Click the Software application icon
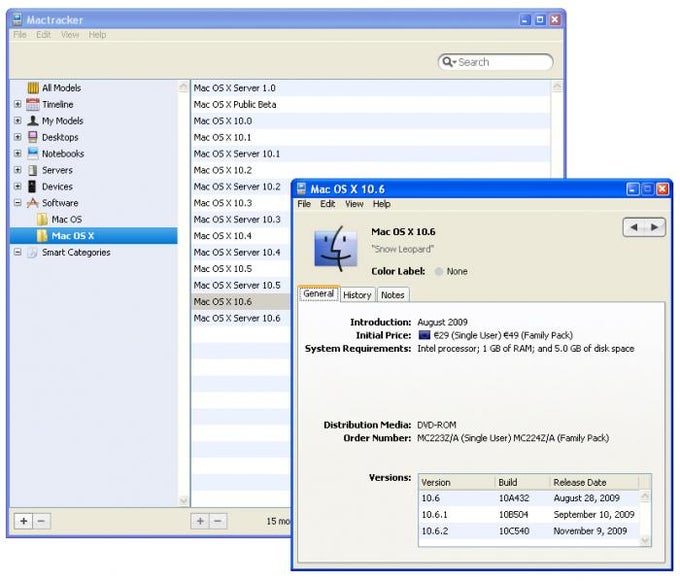The width and height of the screenshot is (680, 581). [x=33, y=203]
